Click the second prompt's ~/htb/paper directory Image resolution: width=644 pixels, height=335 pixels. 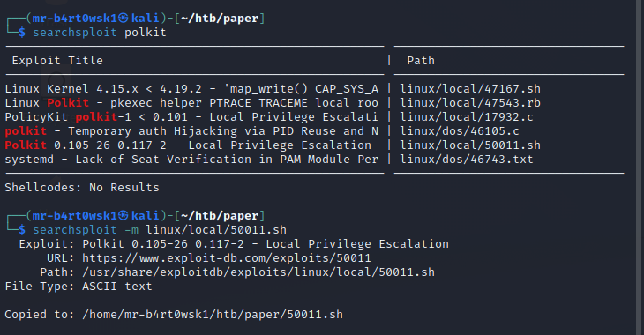tap(220, 216)
